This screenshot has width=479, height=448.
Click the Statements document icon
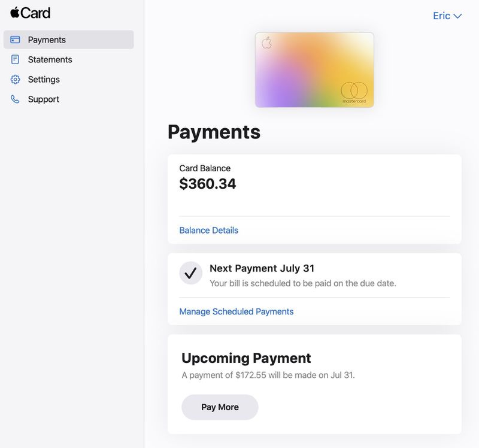pos(16,59)
